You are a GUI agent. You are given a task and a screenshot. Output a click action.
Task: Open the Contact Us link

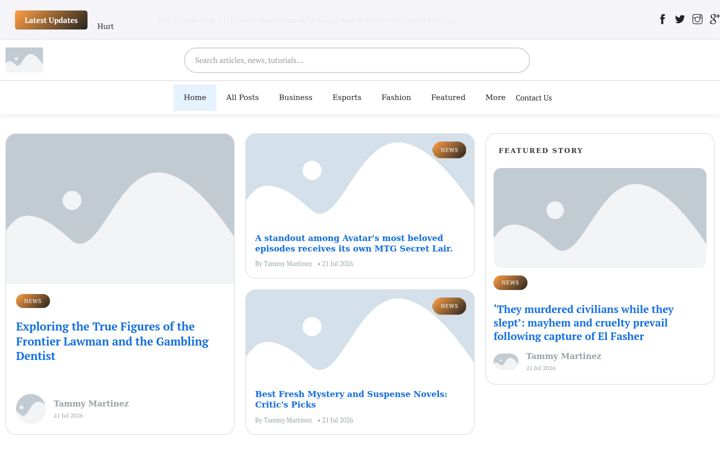(x=534, y=98)
